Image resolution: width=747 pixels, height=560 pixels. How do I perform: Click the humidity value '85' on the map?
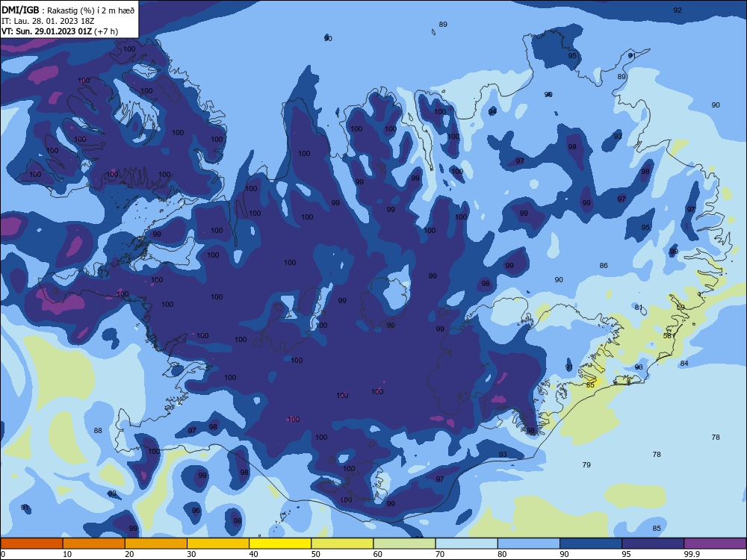tap(657, 528)
